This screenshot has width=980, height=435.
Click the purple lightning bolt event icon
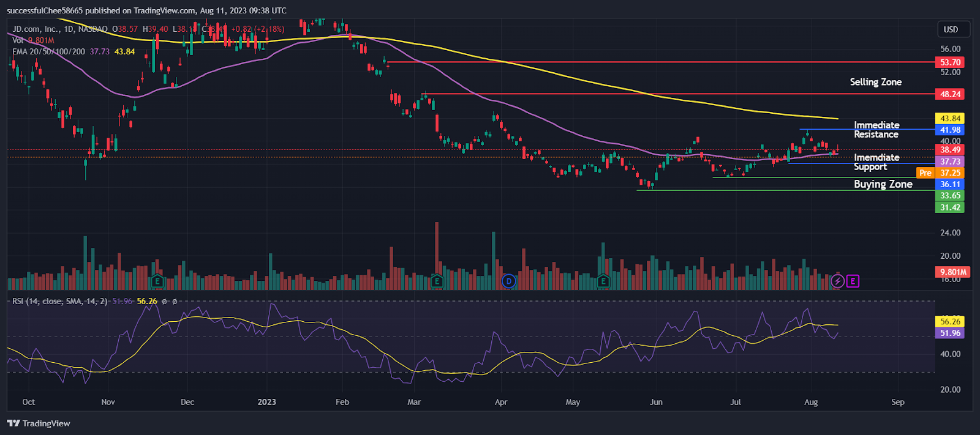[x=837, y=281]
